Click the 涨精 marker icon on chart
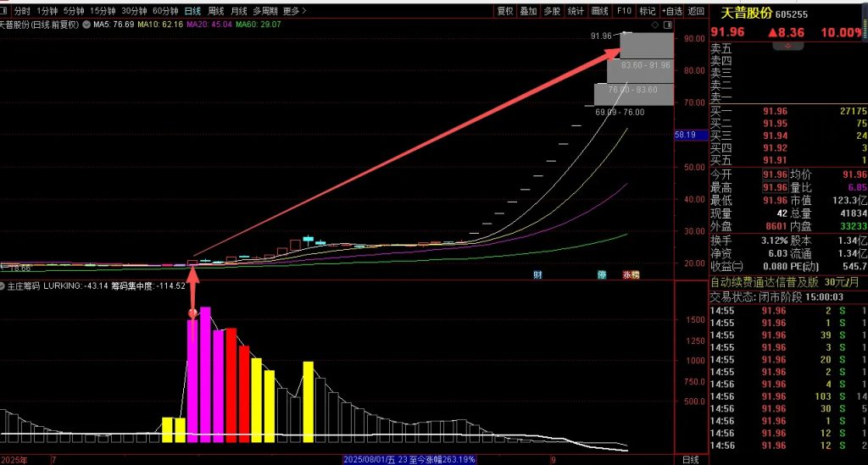 click(x=632, y=275)
